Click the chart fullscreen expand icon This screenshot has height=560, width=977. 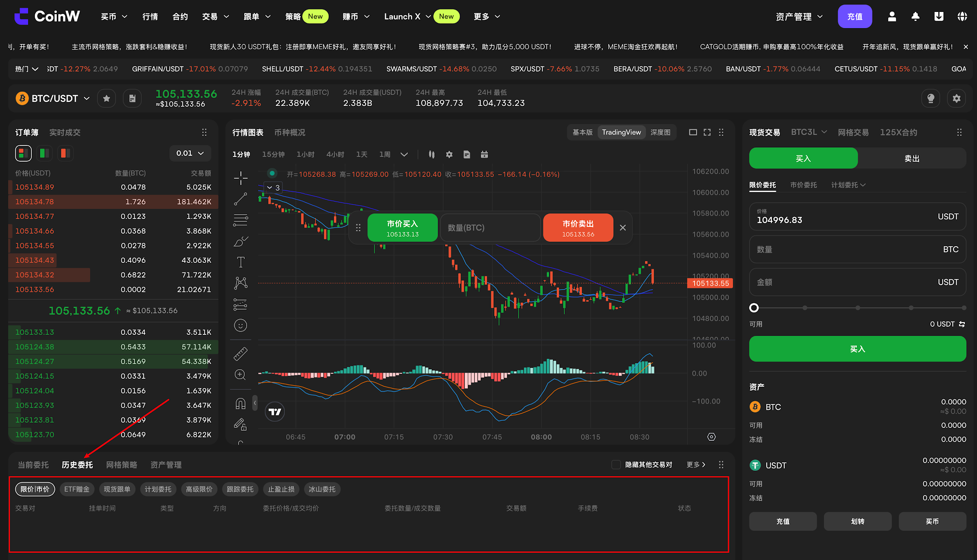[x=707, y=132]
